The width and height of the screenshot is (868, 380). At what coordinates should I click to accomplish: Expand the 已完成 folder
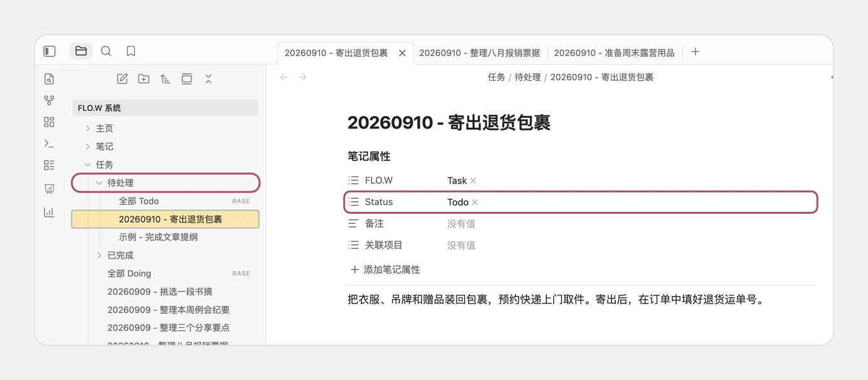pyautogui.click(x=99, y=255)
